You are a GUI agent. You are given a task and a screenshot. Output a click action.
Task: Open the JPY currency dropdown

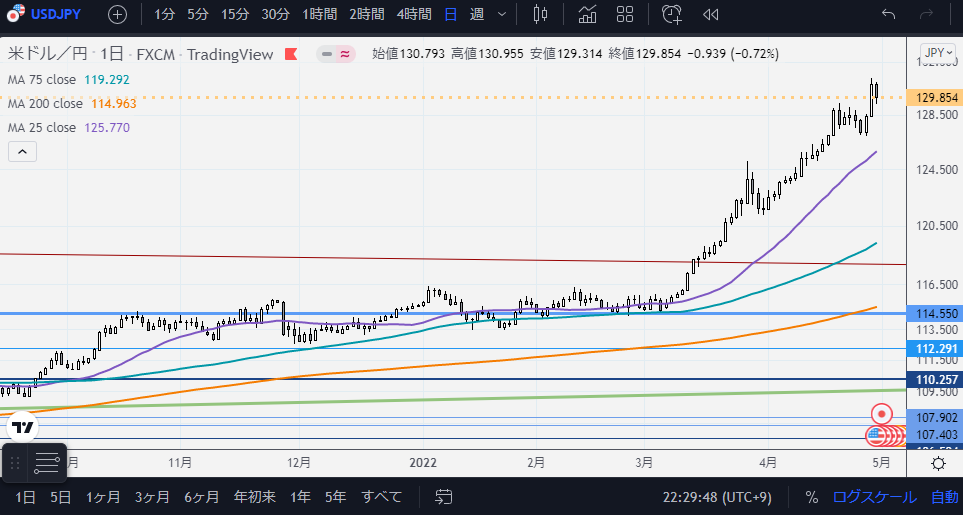938,53
